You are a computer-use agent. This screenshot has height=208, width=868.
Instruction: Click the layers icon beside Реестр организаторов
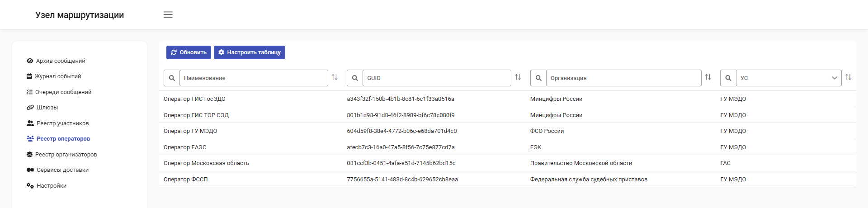29,155
